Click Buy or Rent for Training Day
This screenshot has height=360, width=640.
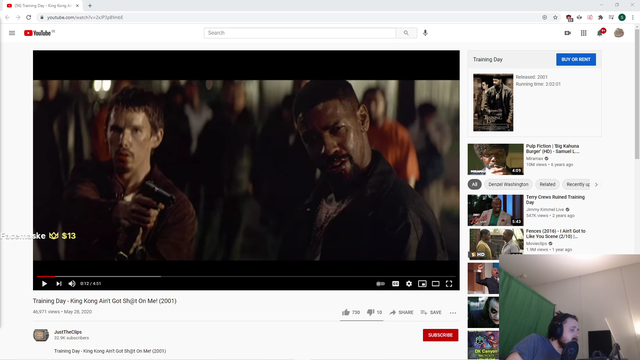click(x=576, y=60)
